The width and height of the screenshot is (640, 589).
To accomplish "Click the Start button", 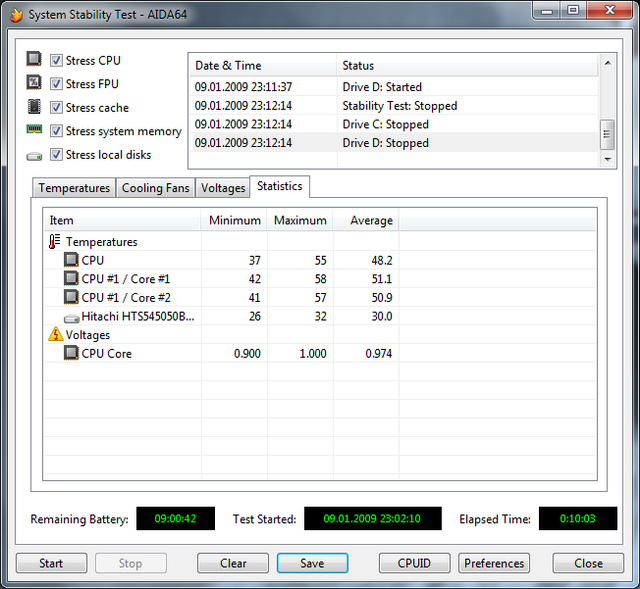I will (x=51, y=563).
